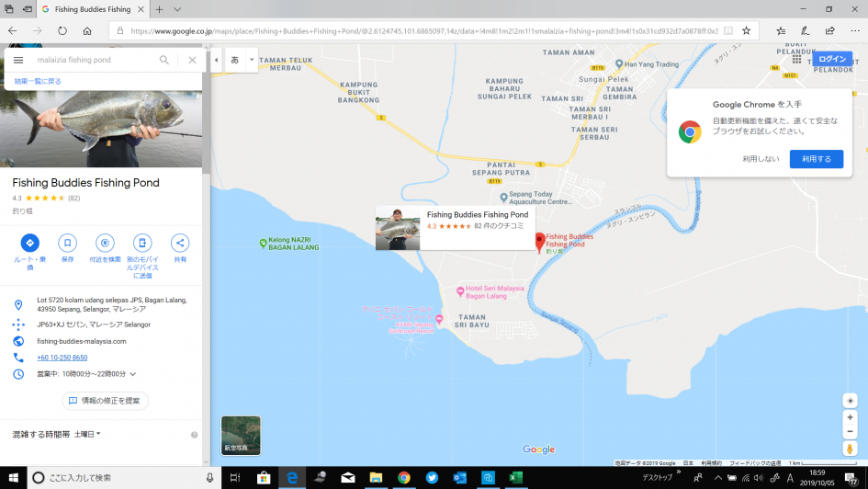Click the plus code icon
868x489 pixels.
[x=18, y=324]
